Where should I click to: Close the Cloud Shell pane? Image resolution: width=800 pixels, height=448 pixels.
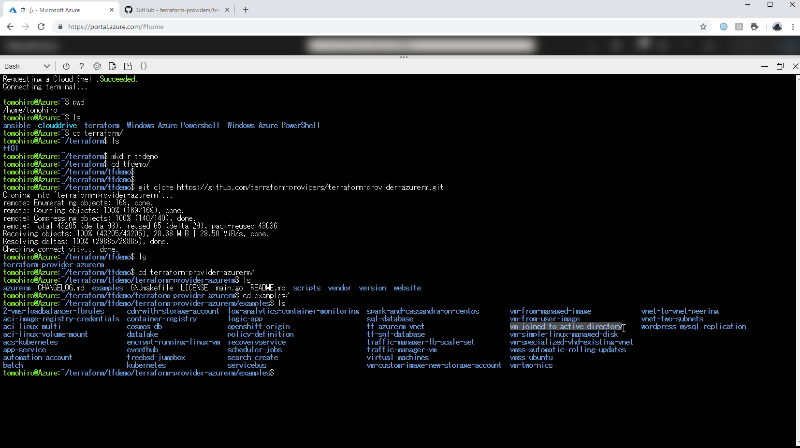tap(795, 66)
